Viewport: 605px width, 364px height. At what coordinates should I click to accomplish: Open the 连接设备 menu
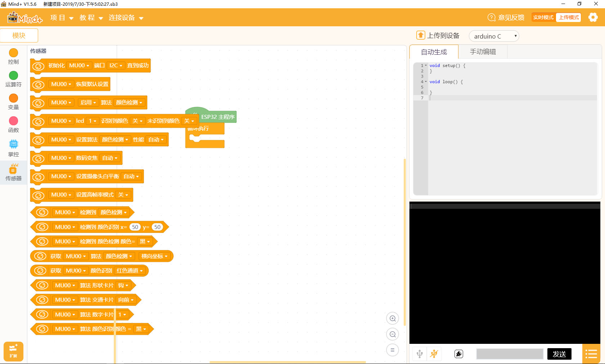(126, 18)
